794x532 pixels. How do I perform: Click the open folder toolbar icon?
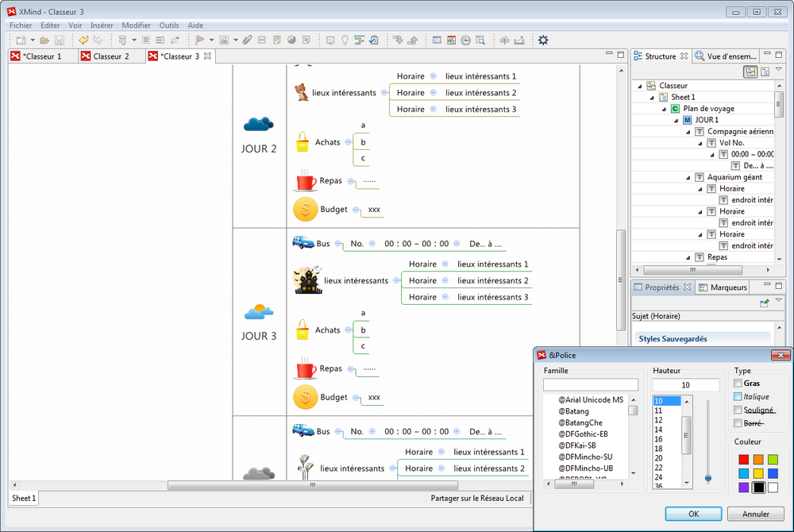[45, 40]
